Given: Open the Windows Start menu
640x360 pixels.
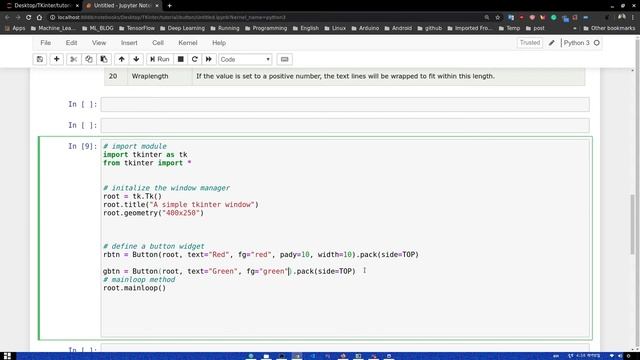Looking at the screenshot, I should pos(7,356).
